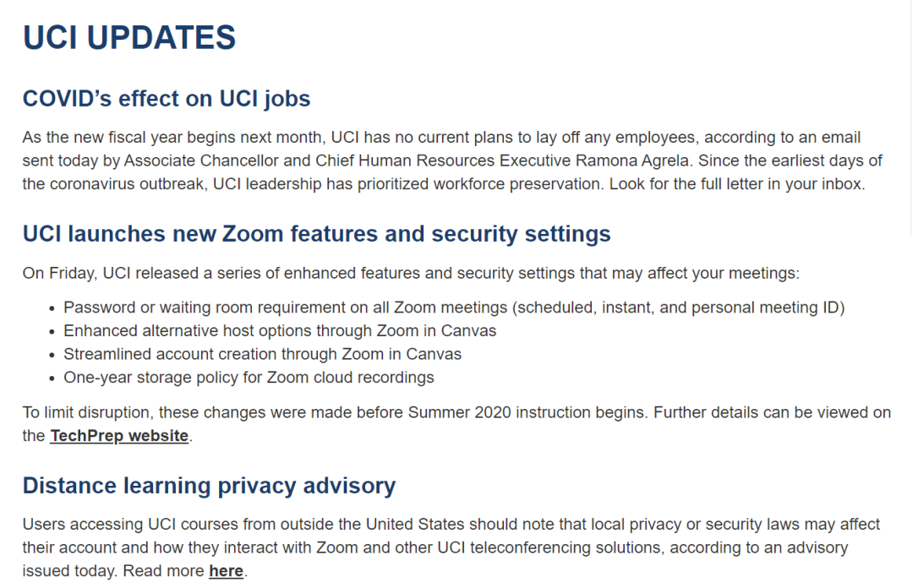The height and width of the screenshot is (588, 913).
Task: Click the name Ramona Agrela in text
Action: pyautogui.click(x=632, y=161)
